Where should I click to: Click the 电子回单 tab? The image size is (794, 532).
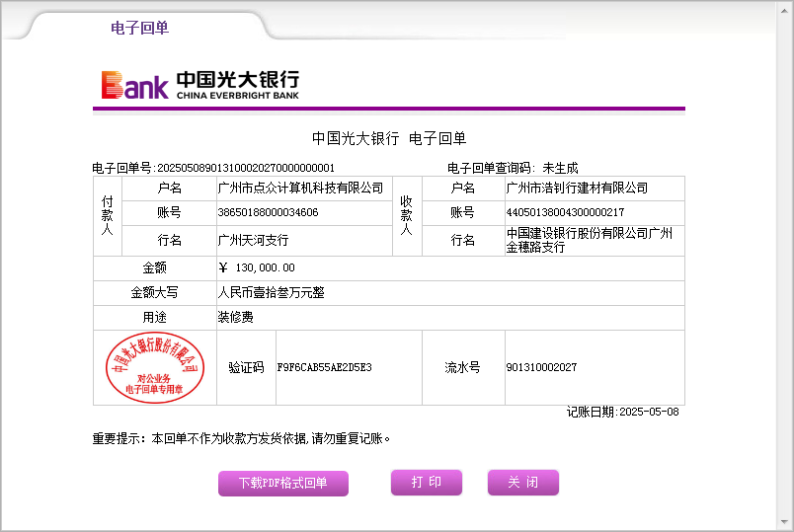coord(139,28)
